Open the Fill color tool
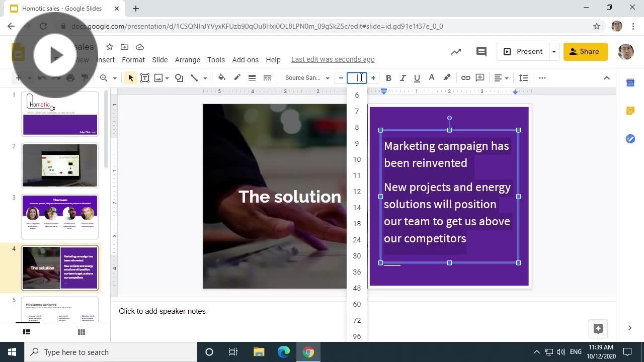Viewport: 644px width, 362px height. [221, 77]
